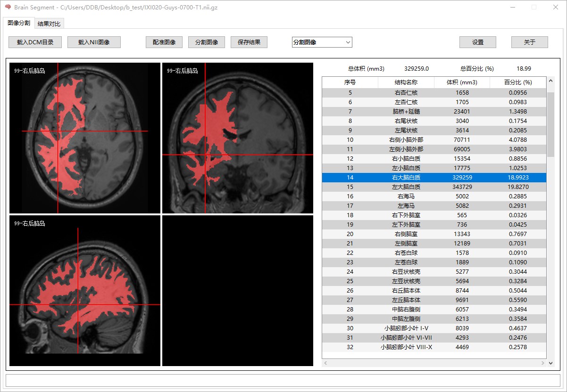Select the 中脑右腹侧 row

click(434, 310)
